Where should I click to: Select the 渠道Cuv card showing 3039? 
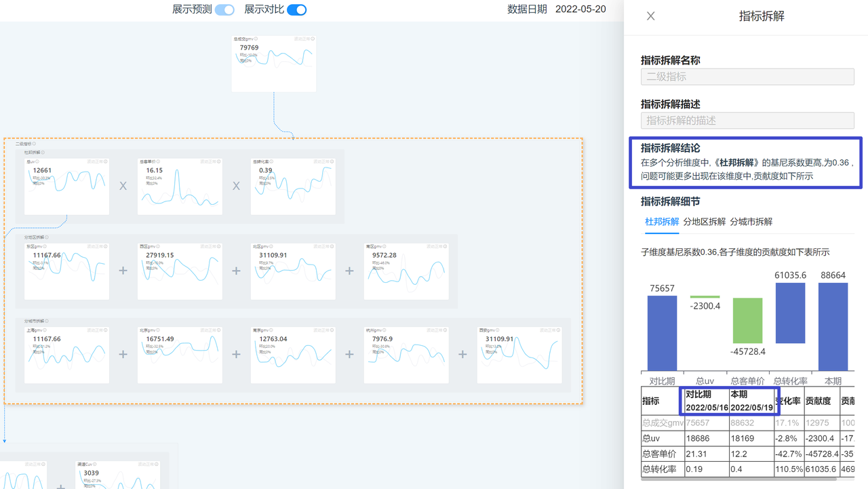[118, 475]
